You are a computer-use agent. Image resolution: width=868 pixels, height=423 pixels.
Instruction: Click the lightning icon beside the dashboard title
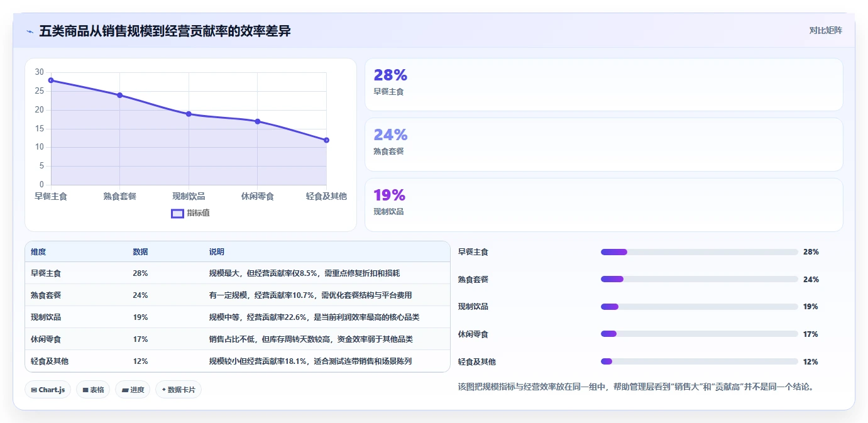pos(30,31)
